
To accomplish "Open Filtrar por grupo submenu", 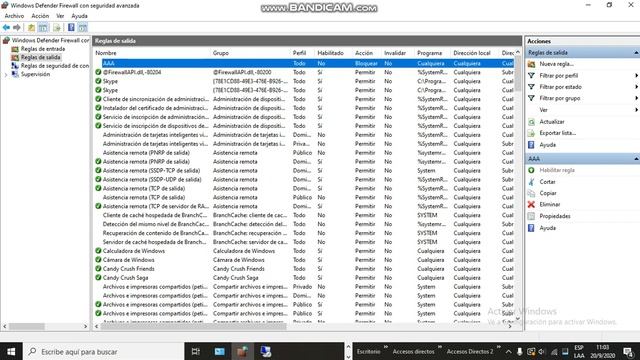I will pyautogui.click(x=560, y=98).
